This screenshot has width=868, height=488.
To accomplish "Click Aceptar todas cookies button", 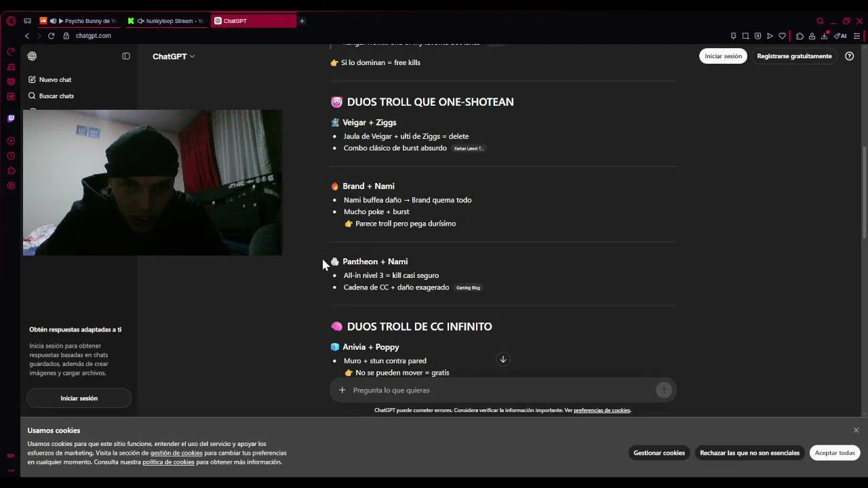I will (835, 453).
